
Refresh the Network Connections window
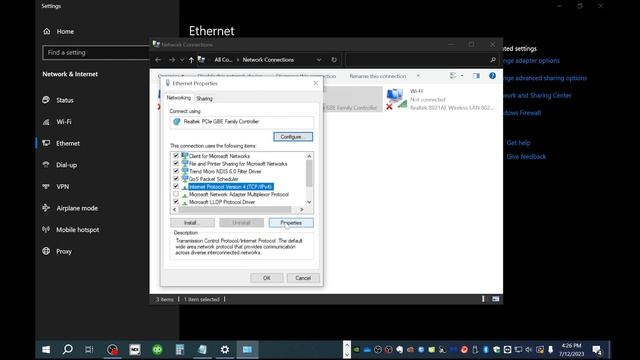point(334,60)
